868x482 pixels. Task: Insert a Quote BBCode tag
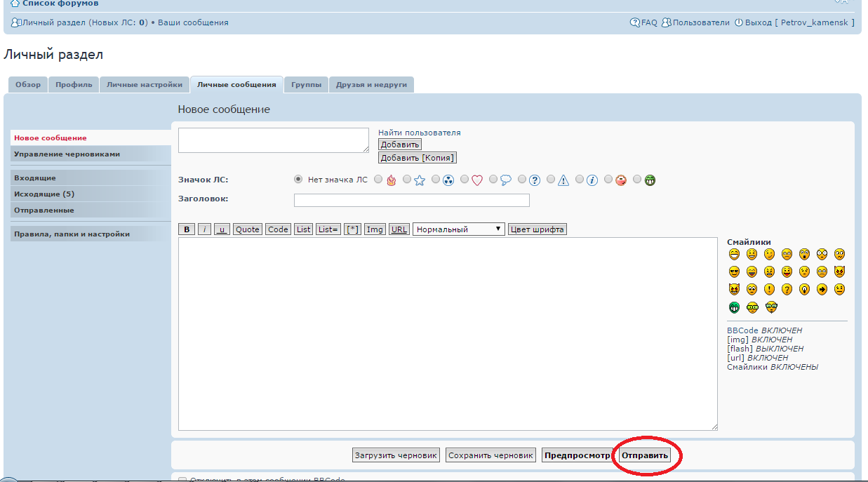click(x=248, y=229)
